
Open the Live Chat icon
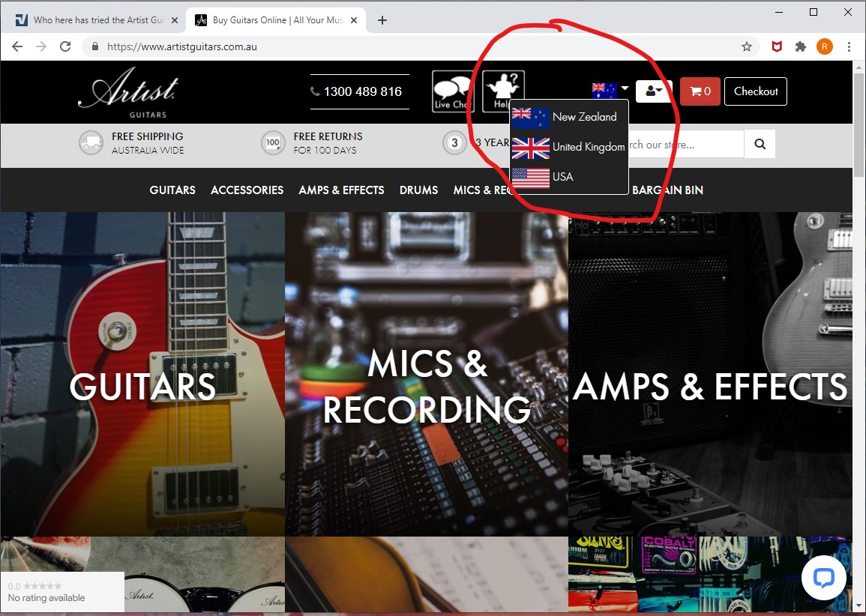(452, 91)
